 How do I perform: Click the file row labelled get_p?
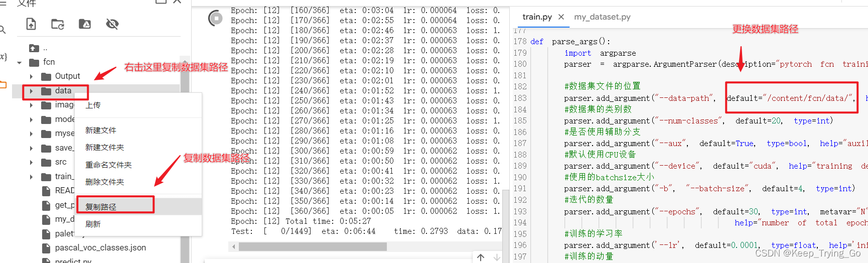(58, 205)
